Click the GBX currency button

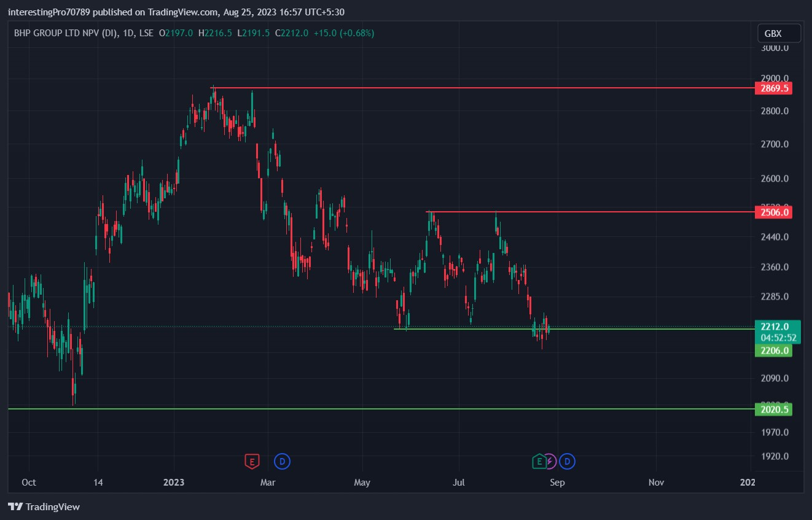[779, 33]
